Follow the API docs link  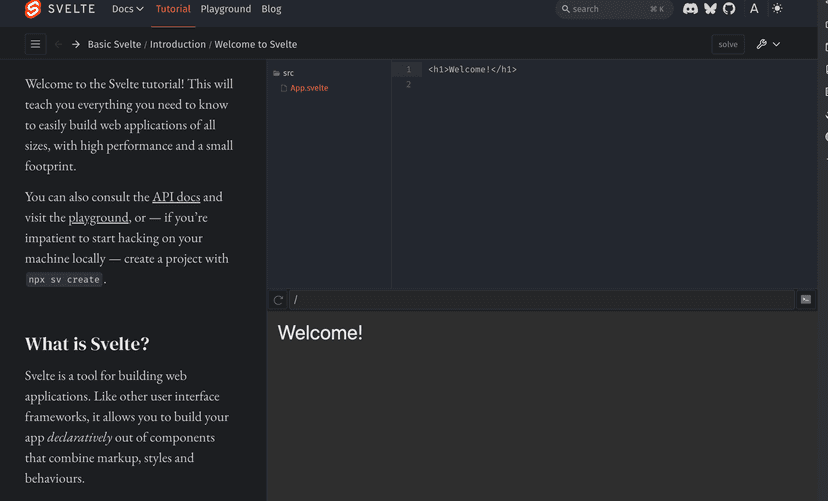[176, 197]
